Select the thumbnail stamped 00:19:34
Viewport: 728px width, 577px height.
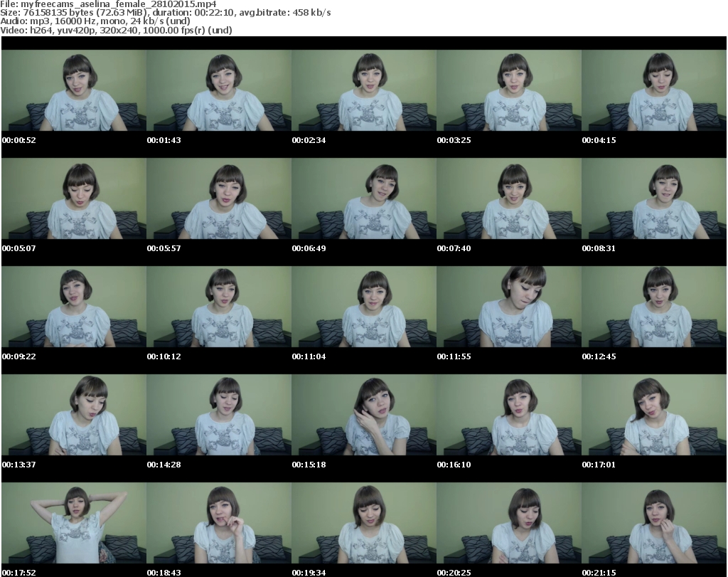coord(364,524)
